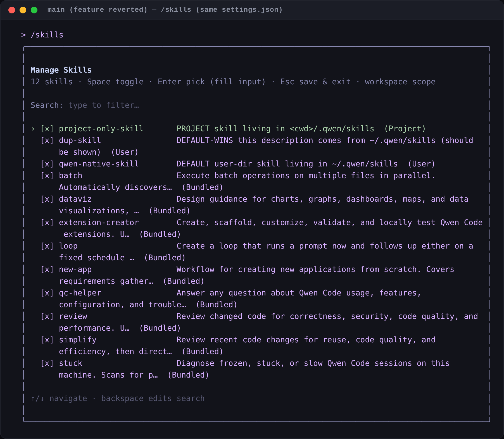Image resolution: width=504 pixels, height=439 pixels.
Task: Maximize the terminal with the green button
Action: click(x=34, y=10)
